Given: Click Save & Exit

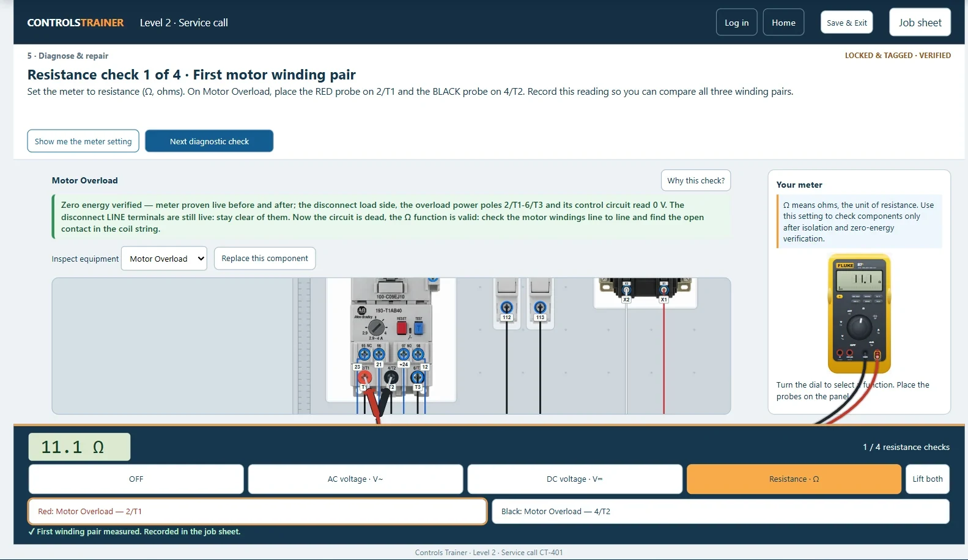Looking at the screenshot, I should (847, 23).
